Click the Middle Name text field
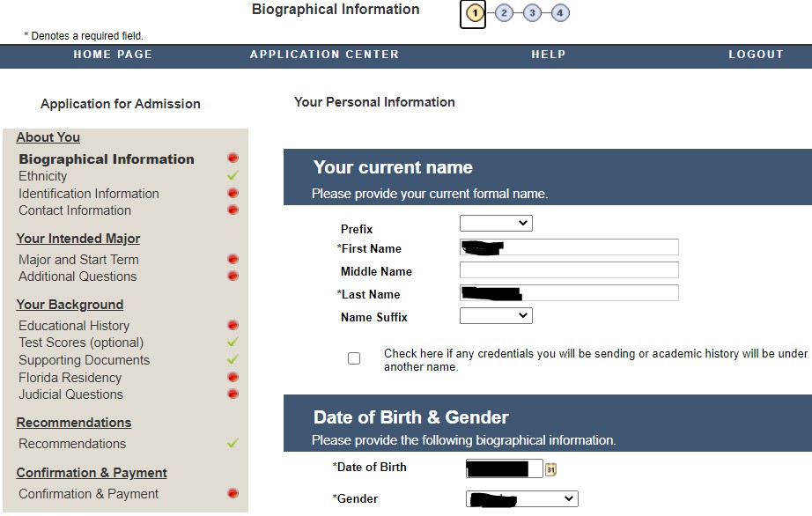The width and height of the screenshot is (812, 516). (569, 270)
